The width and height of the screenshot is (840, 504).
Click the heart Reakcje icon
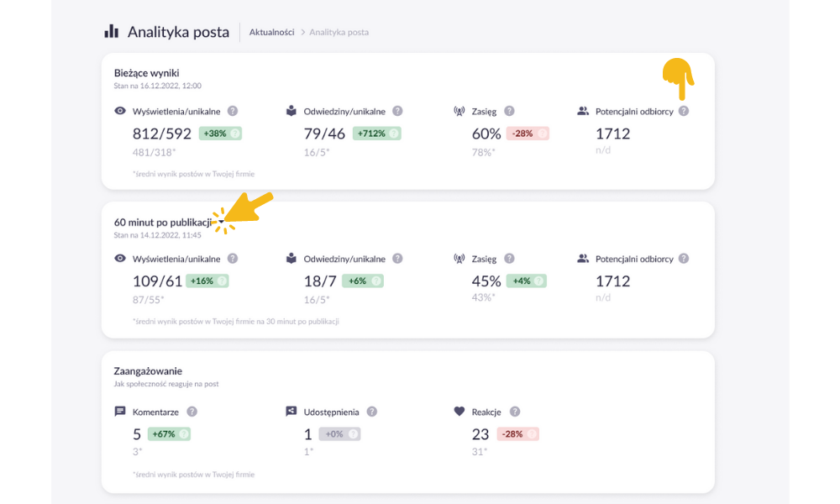tap(459, 412)
